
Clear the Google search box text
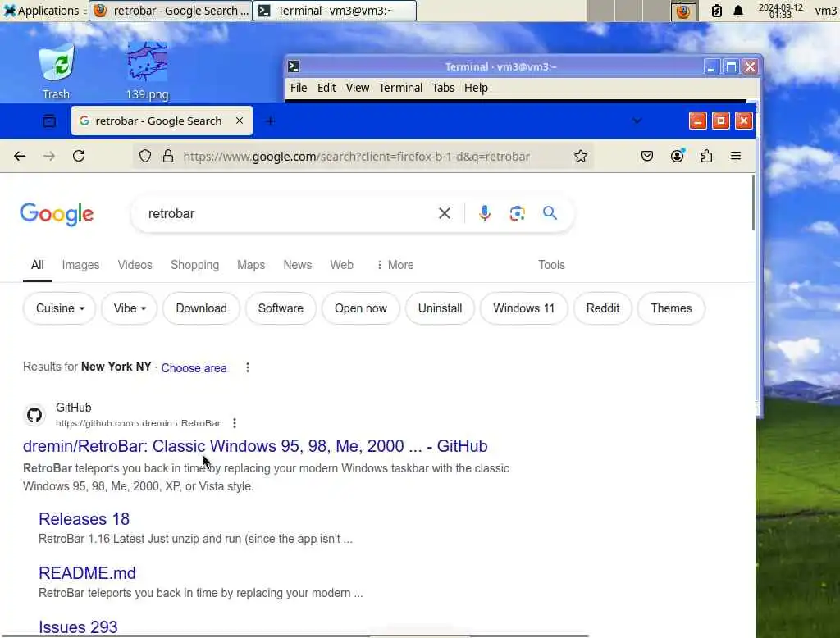point(445,213)
